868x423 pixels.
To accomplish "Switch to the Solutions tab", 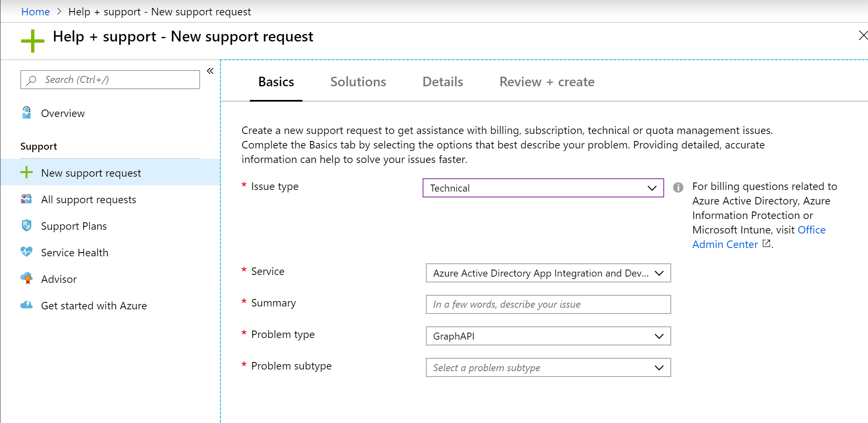I will 358,82.
